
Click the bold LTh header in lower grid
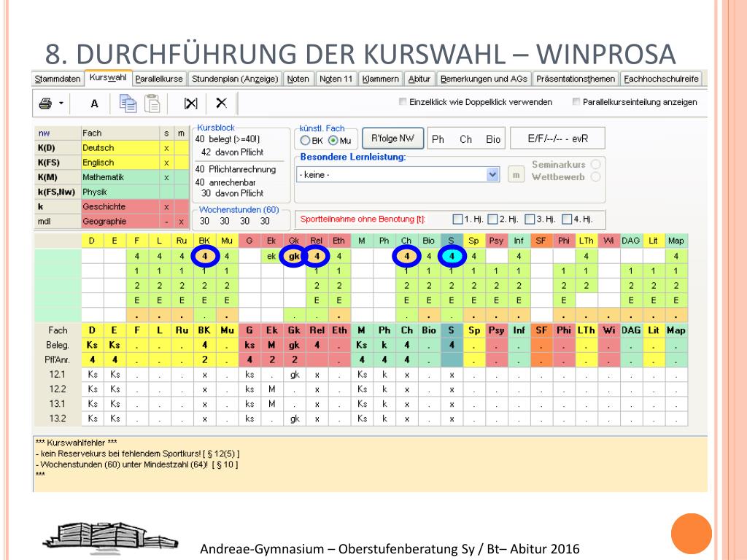pyautogui.click(x=586, y=330)
